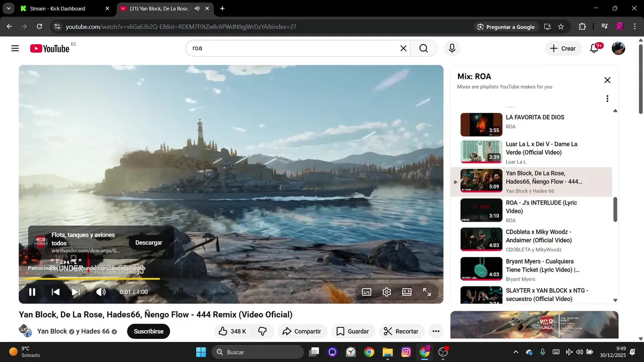Image resolution: width=644 pixels, height=362 pixels.
Task: Subscribe with the Suscribirse button
Action: click(x=148, y=331)
